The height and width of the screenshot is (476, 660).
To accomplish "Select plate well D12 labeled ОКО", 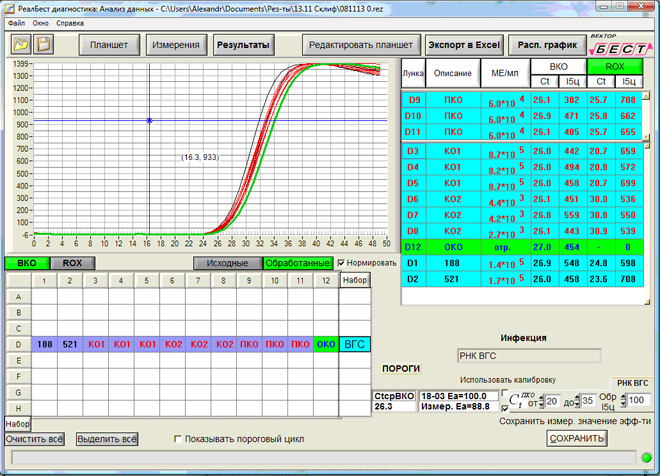I will (326, 344).
